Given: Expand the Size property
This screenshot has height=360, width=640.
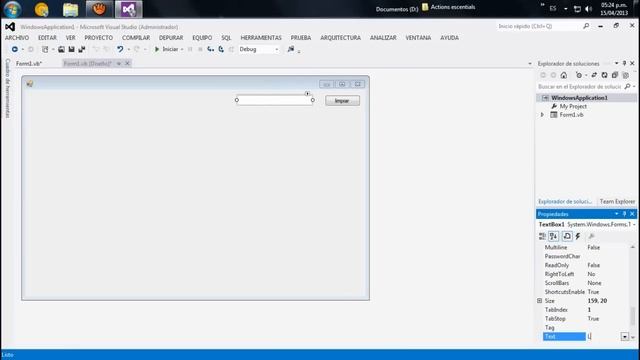Looking at the screenshot, I should click(x=540, y=301).
